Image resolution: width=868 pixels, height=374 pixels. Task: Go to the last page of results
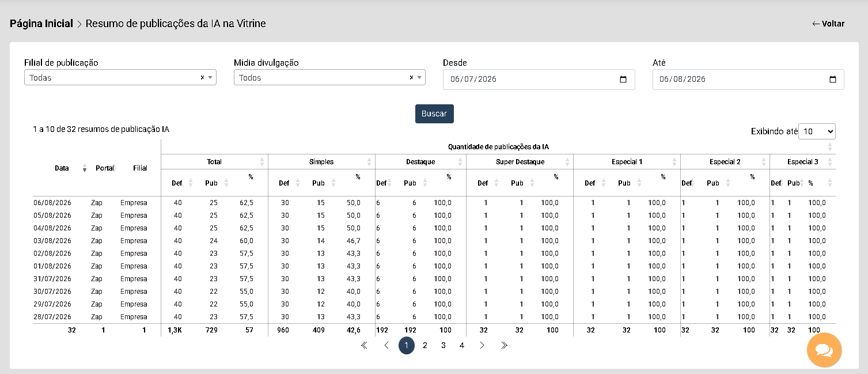(504, 345)
